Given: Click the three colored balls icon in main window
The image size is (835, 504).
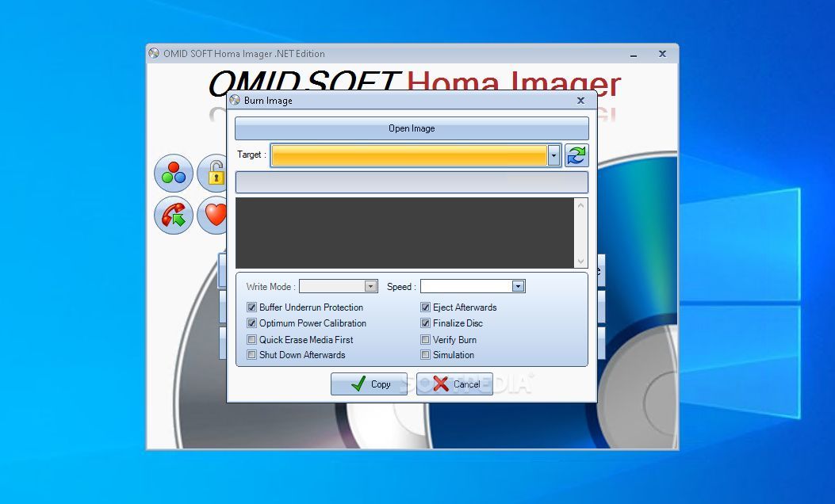Looking at the screenshot, I should [x=174, y=173].
